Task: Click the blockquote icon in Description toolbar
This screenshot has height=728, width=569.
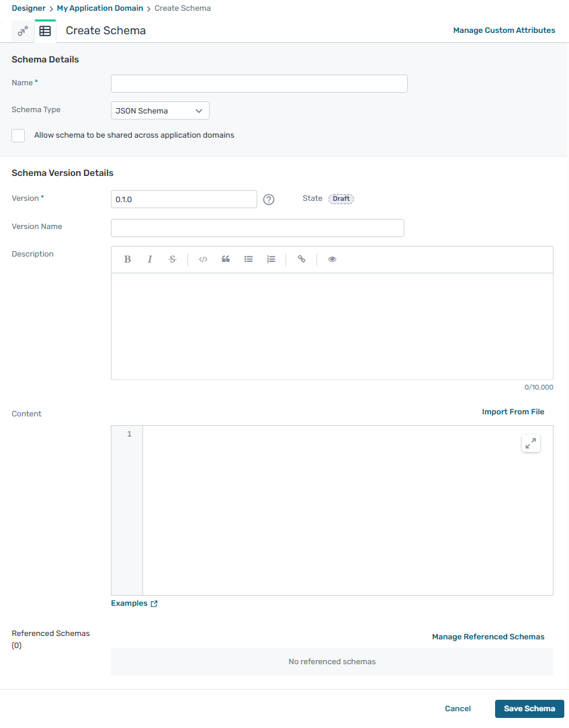Action: (x=226, y=259)
